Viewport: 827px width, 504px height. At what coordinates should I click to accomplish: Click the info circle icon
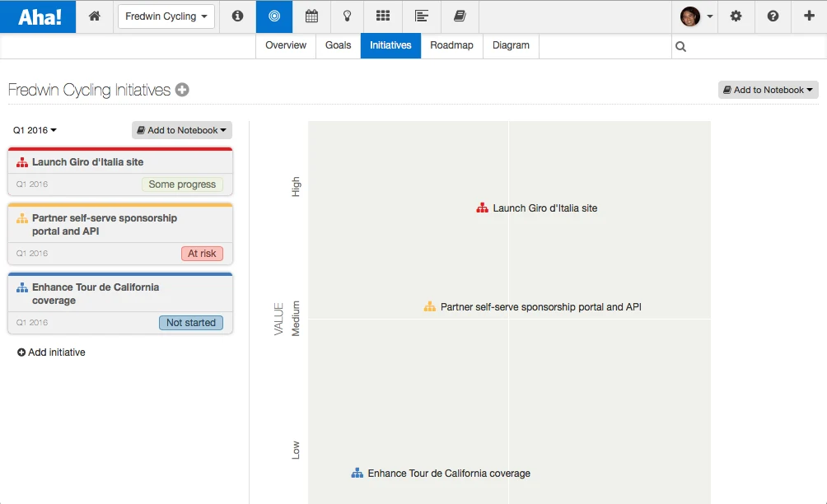(237, 16)
